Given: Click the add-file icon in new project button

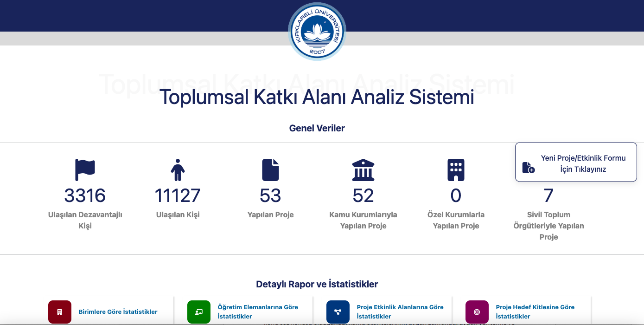Looking at the screenshot, I should click(x=528, y=168).
